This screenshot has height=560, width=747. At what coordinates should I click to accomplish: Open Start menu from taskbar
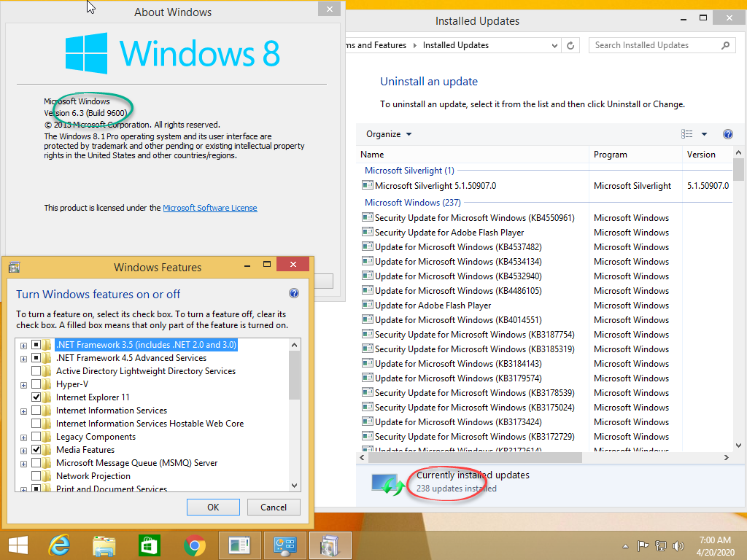pyautogui.click(x=18, y=545)
